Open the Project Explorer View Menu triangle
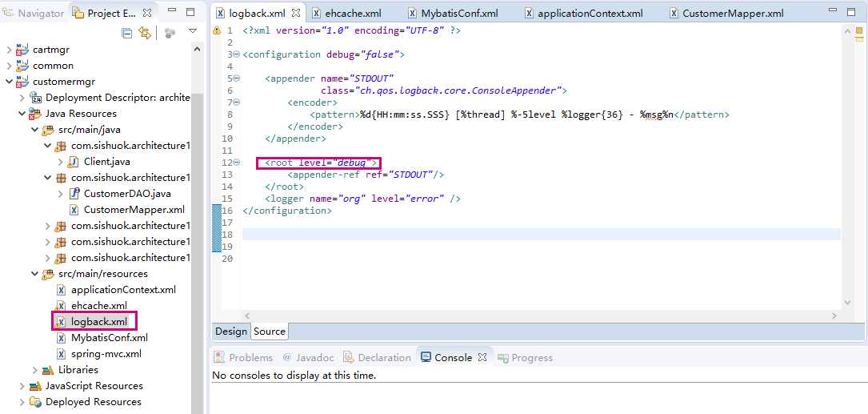 193,31
